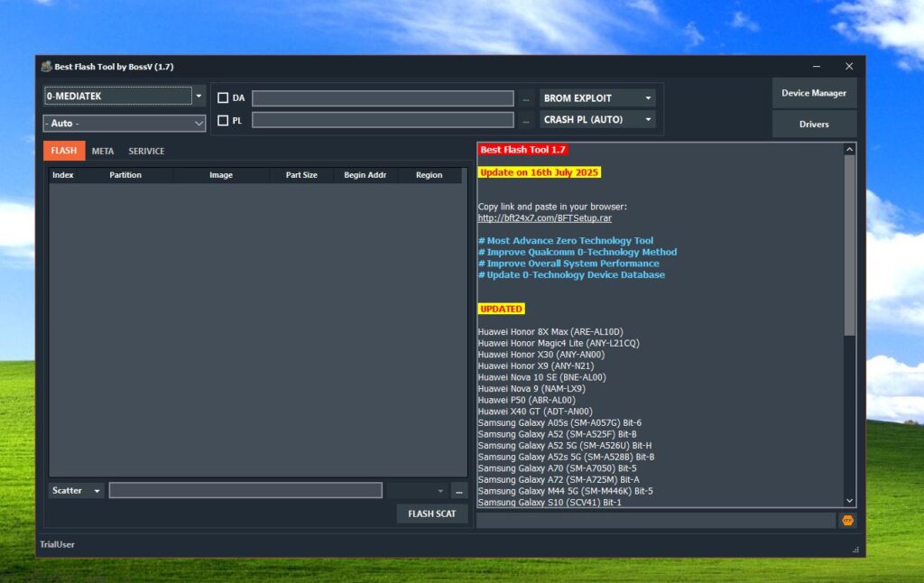Open the small dropdown beside scatter path field

417,490
